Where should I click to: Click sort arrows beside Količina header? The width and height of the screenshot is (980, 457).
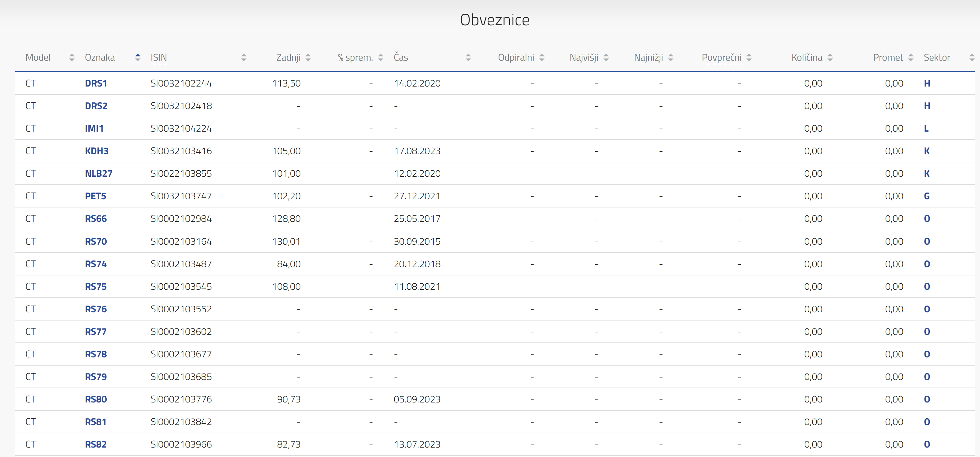[830, 58]
